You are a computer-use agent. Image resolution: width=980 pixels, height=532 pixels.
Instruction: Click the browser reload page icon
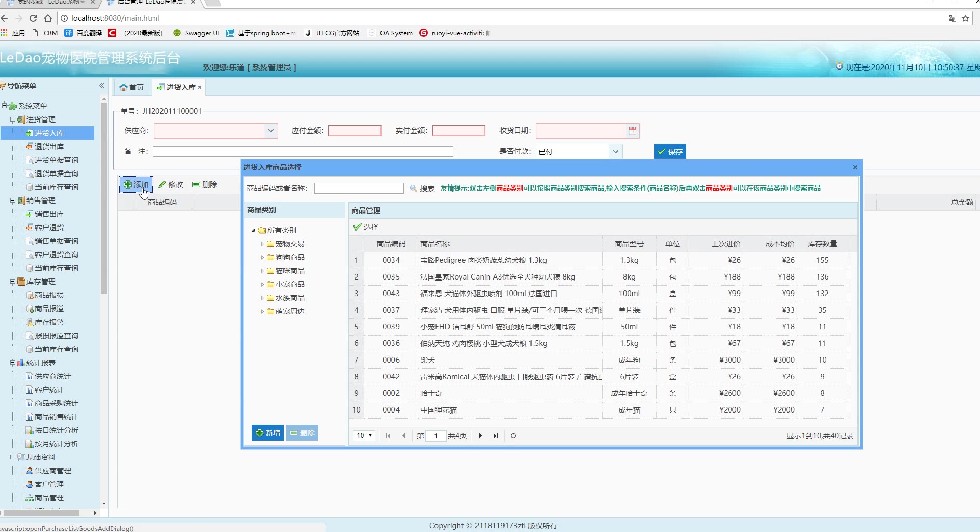tap(33, 18)
